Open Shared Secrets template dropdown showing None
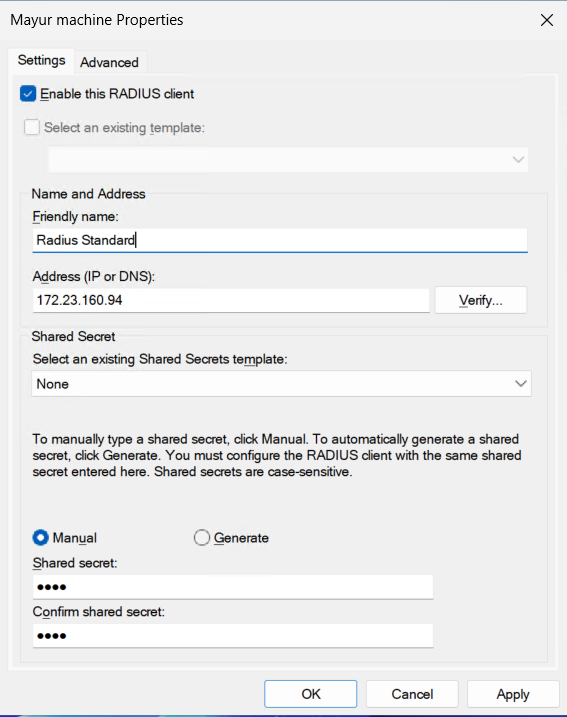Viewport: 567px width, 717px height. pyautogui.click(x=281, y=384)
